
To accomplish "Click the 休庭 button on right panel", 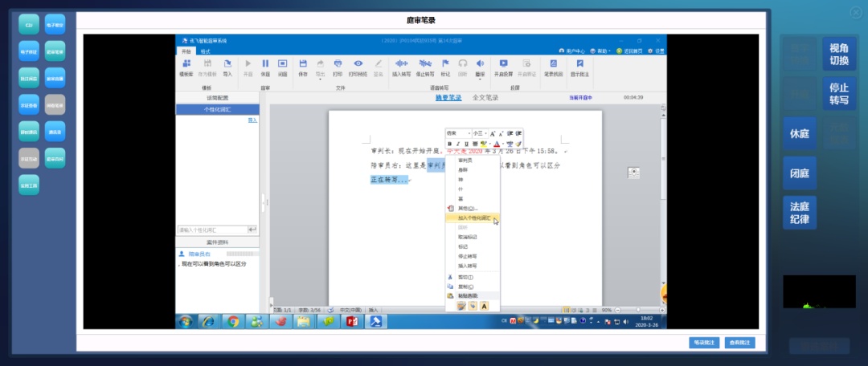I will pyautogui.click(x=800, y=133).
